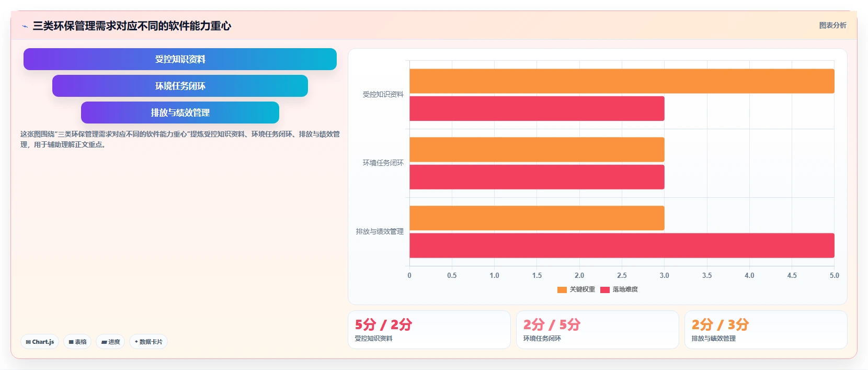The height and width of the screenshot is (370, 868).
Task: Click the small icon before the card title
Action: 25,26
